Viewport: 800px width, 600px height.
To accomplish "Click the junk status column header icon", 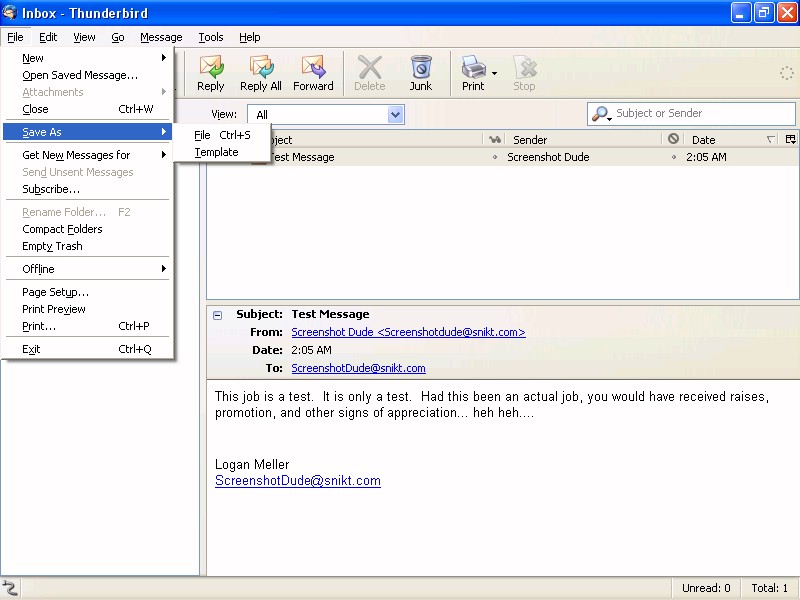I will coord(673,139).
